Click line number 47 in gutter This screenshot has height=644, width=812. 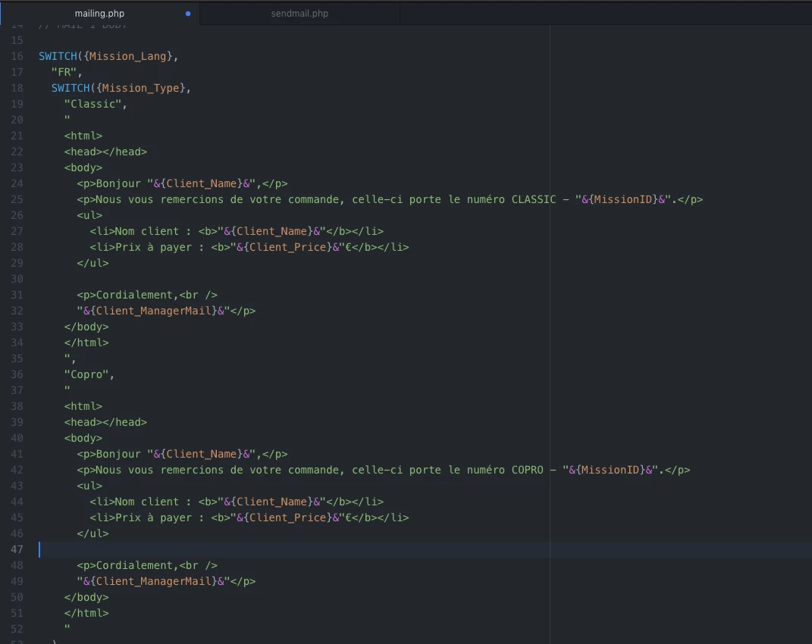17,549
